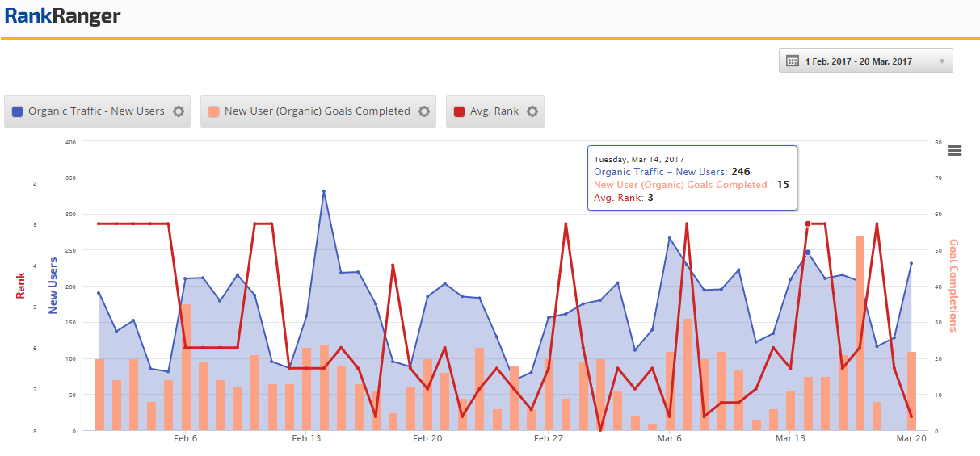Click gear icon for Organic Traffic series
Image resolution: width=980 pixels, height=456 pixels.
pyautogui.click(x=179, y=111)
